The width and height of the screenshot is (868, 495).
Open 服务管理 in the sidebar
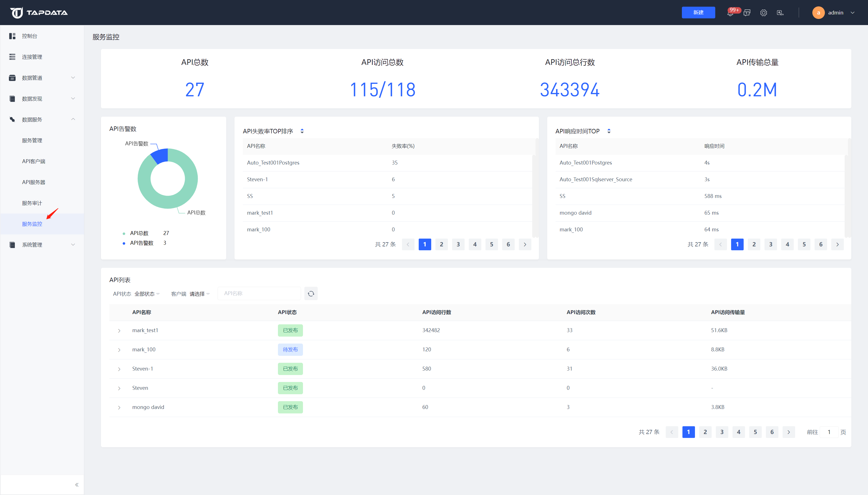(x=32, y=140)
